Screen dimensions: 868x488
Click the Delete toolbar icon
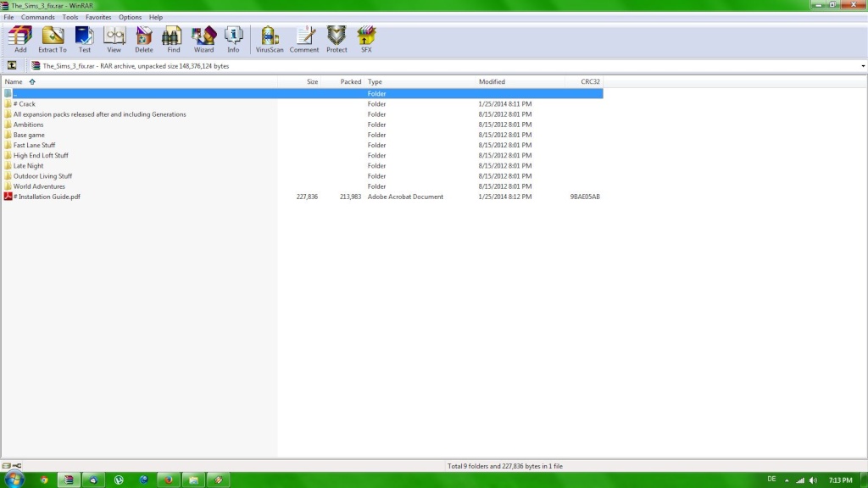click(144, 39)
